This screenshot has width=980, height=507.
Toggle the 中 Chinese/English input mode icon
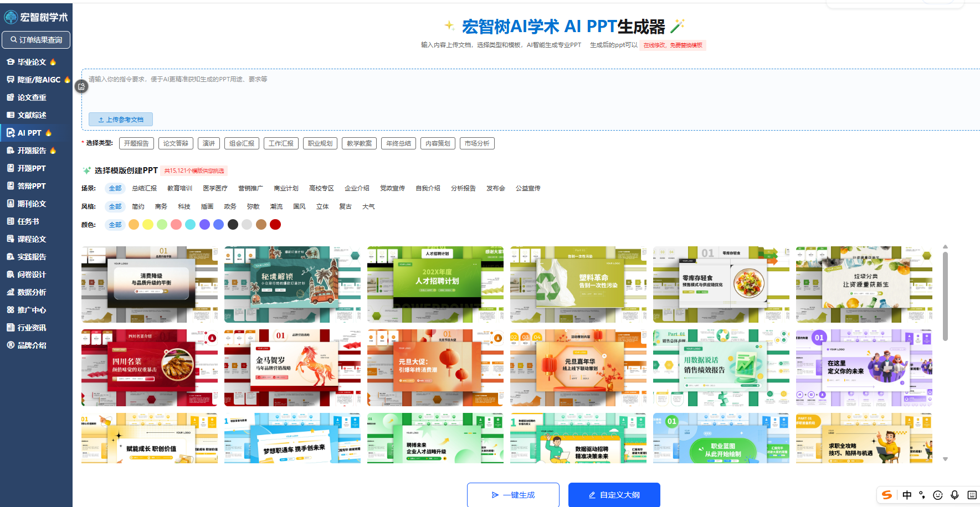coord(907,495)
